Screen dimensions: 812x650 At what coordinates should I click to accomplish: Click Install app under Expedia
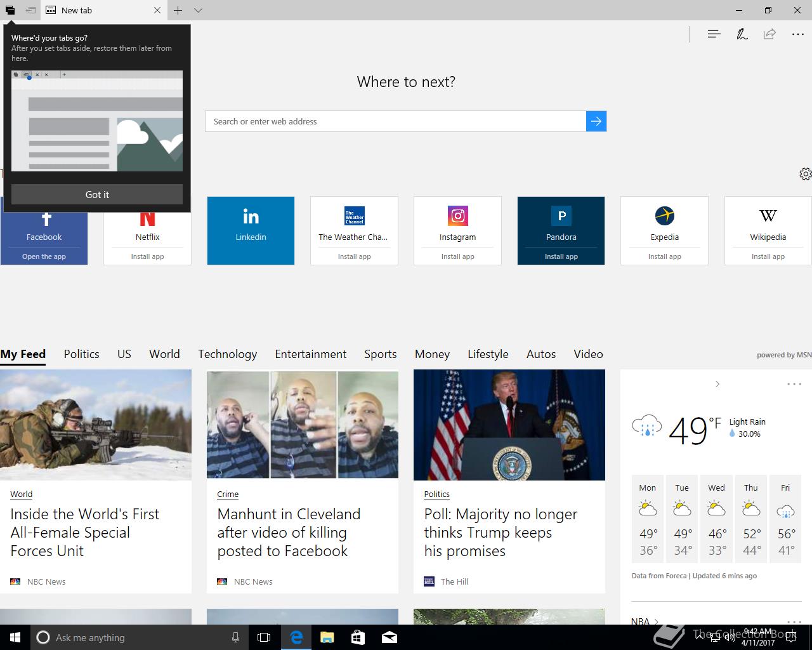pyautogui.click(x=664, y=256)
